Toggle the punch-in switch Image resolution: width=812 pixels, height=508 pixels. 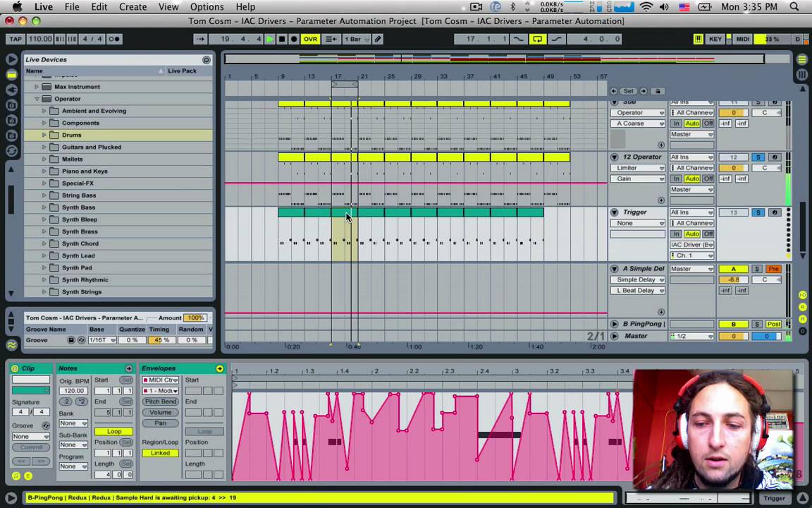click(x=518, y=39)
